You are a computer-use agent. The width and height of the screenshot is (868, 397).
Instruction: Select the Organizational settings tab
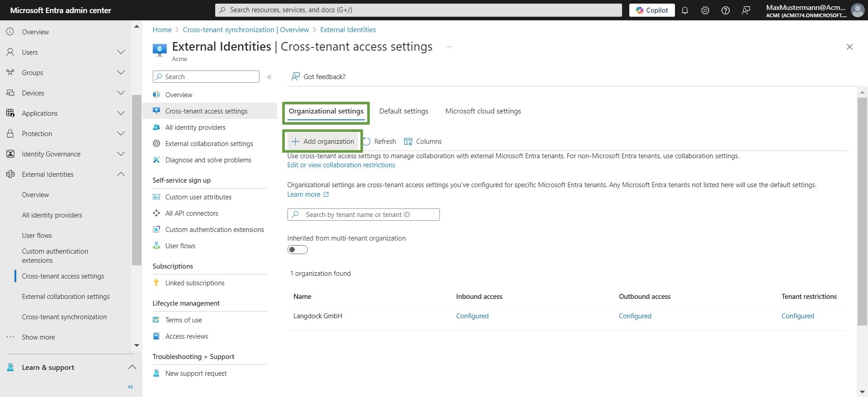(x=326, y=111)
